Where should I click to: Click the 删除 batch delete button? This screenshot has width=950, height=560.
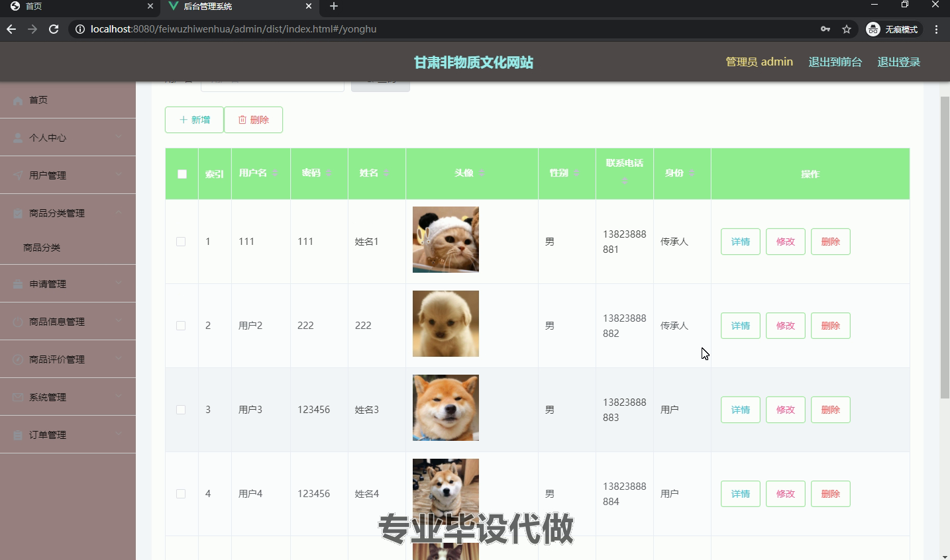coord(253,120)
